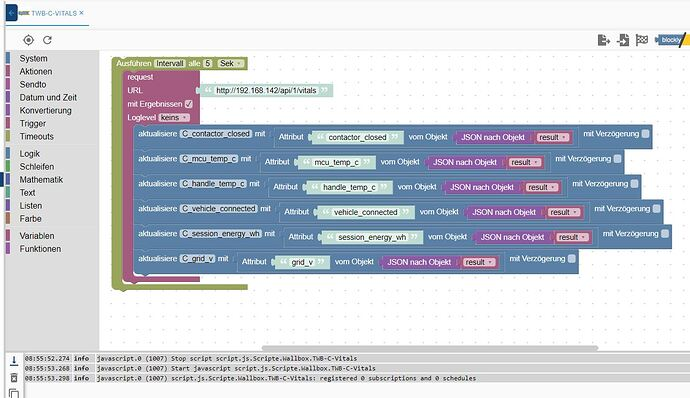
Task: Clear the log with the trash icon
Action: coord(14,377)
